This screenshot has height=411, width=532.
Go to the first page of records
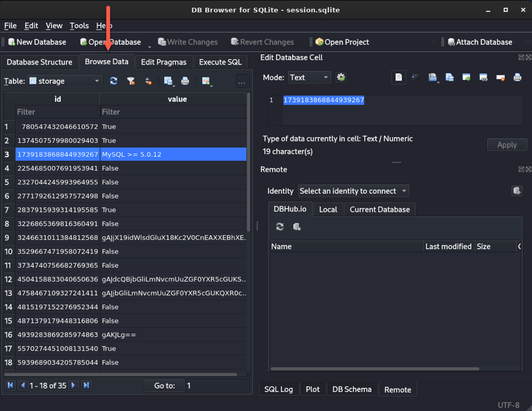click(x=11, y=385)
